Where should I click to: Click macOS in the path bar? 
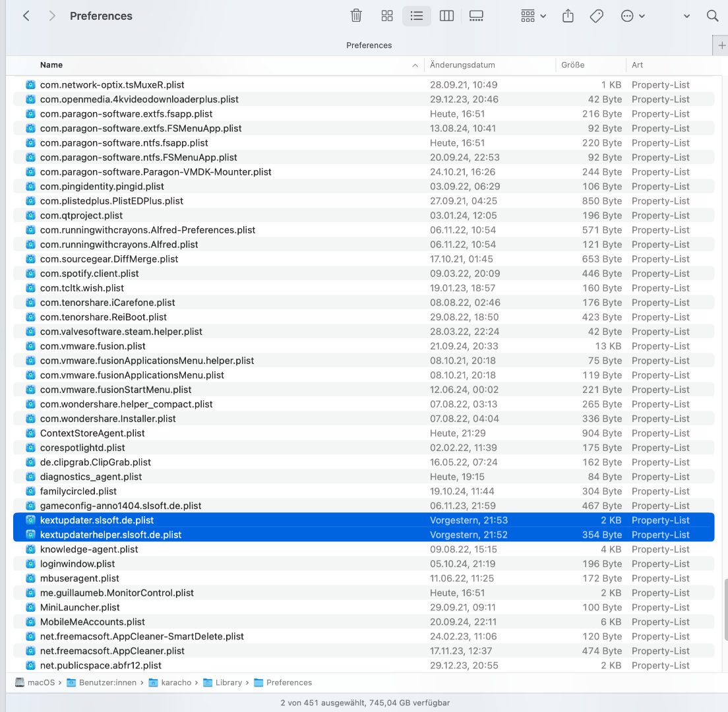pyautogui.click(x=36, y=682)
